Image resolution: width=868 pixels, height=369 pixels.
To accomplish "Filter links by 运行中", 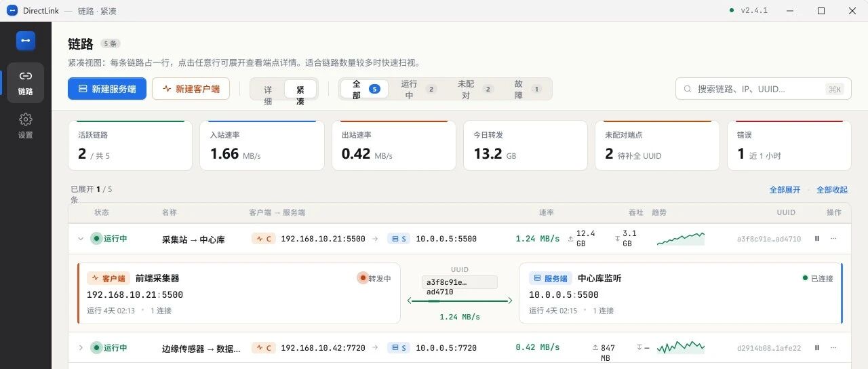I will point(418,89).
